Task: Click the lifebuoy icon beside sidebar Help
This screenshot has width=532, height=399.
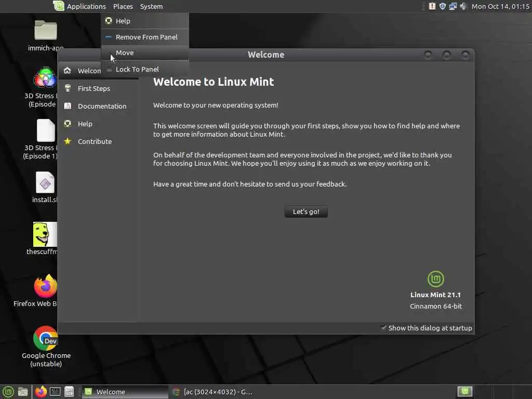Action: click(x=68, y=124)
